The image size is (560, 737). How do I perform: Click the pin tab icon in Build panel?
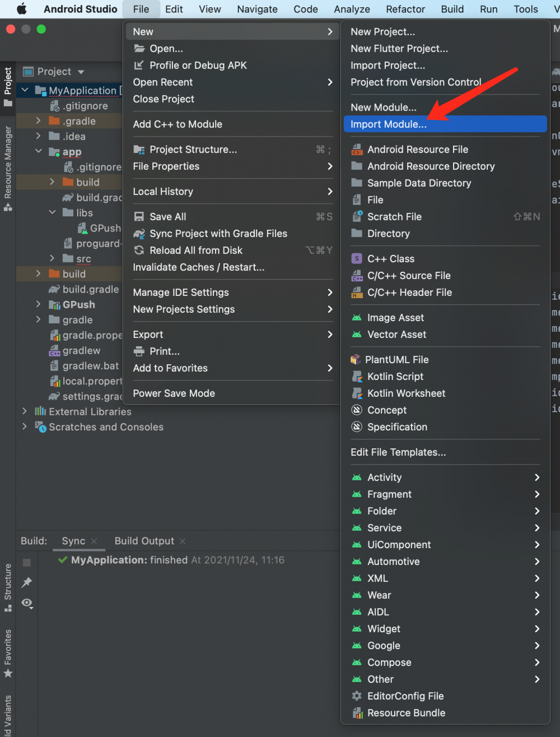(x=27, y=582)
